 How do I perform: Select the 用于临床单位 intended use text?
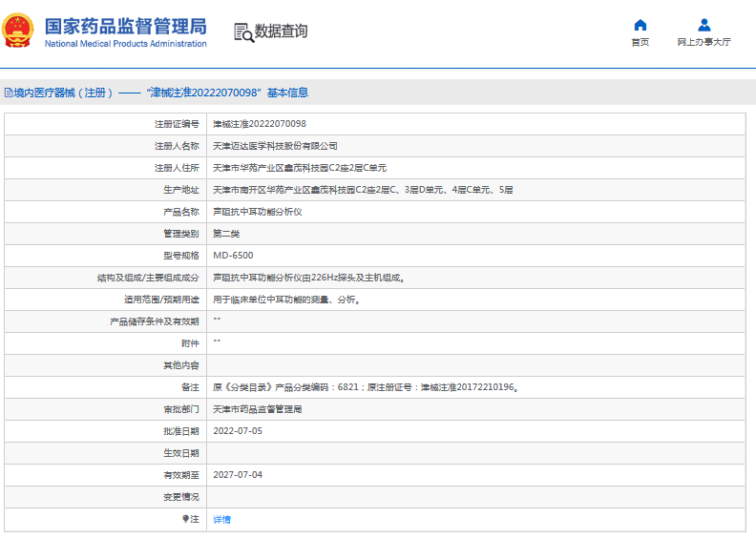tap(286, 300)
